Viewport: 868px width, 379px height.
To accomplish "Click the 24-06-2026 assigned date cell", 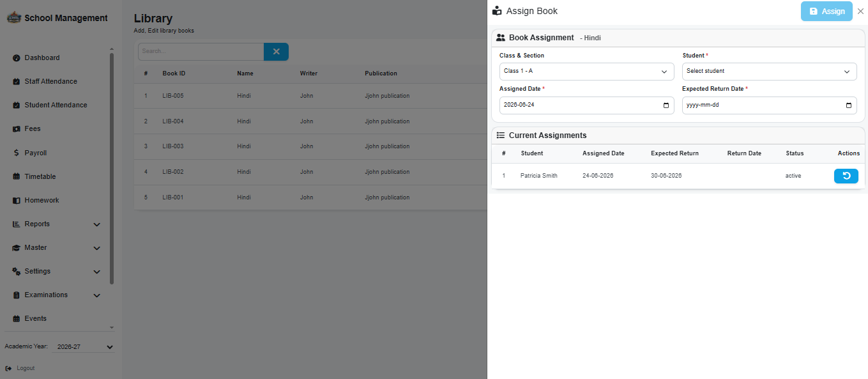I will (x=598, y=176).
